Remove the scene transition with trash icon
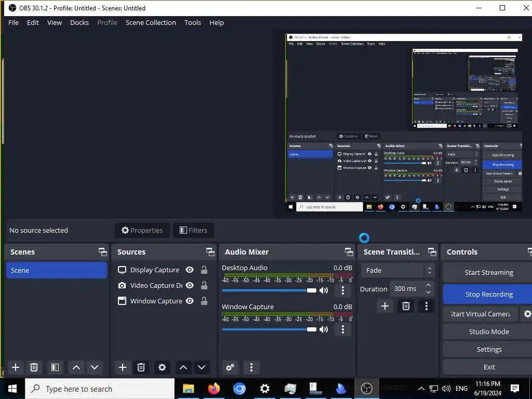 pyautogui.click(x=406, y=306)
